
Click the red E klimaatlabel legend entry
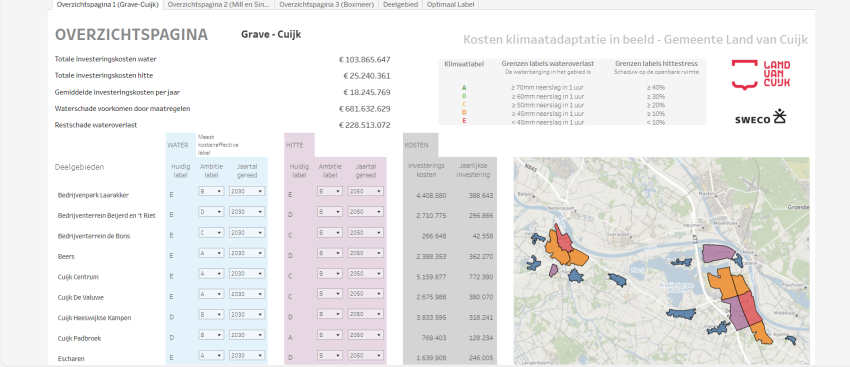pyautogui.click(x=464, y=122)
